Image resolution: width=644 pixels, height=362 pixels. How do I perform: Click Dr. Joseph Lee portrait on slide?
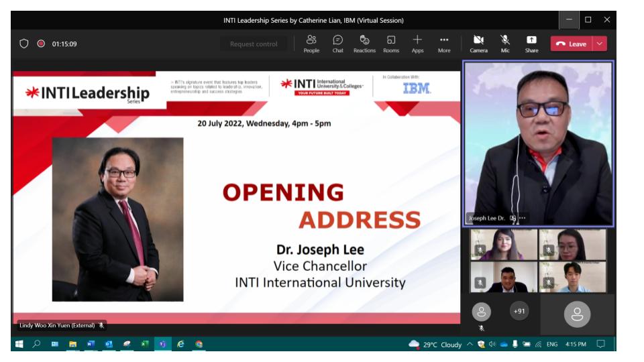click(118, 219)
